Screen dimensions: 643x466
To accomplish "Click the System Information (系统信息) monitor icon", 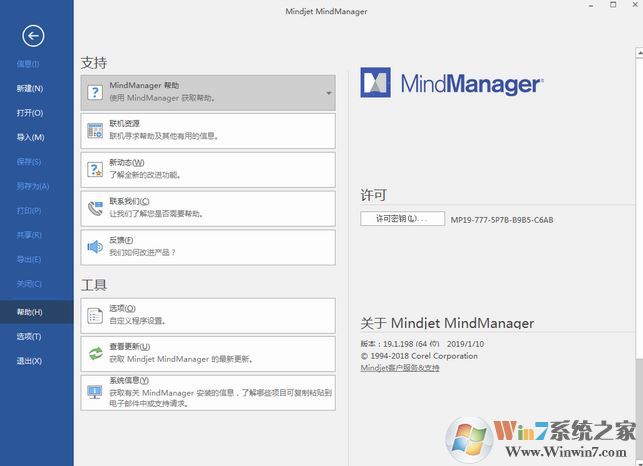I will (95, 392).
